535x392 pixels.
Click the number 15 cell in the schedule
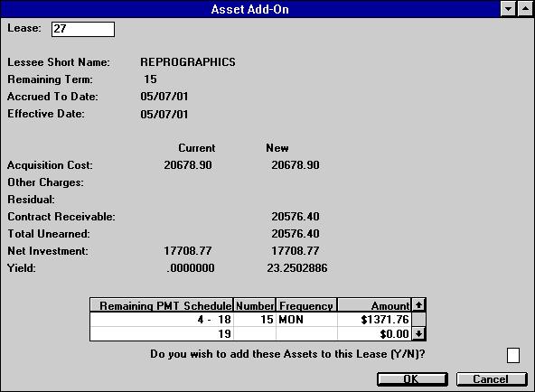click(255, 320)
